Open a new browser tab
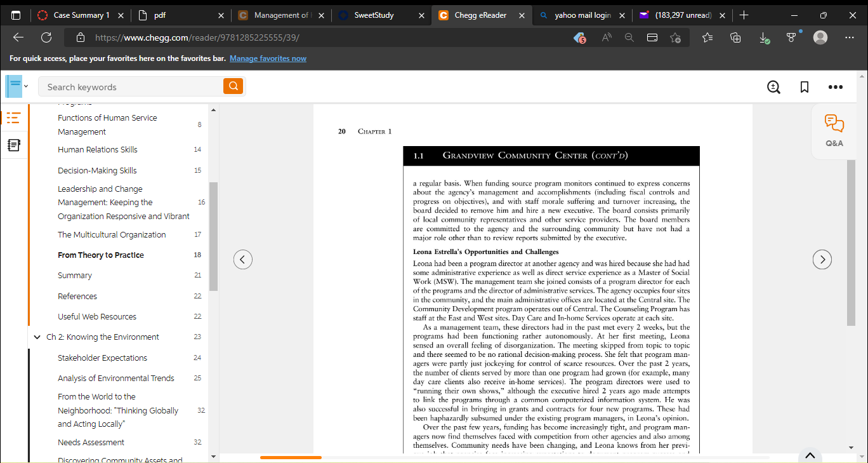868x463 pixels. pyautogui.click(x=744, y=15)
